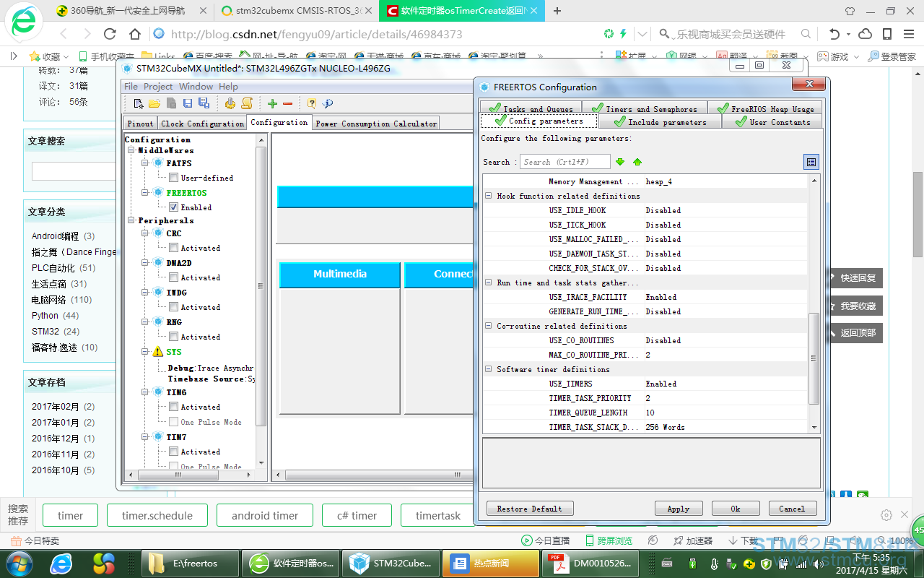Open the colorful pinwheel taskbar app
The image size is (924, 578).
(105, 563)
